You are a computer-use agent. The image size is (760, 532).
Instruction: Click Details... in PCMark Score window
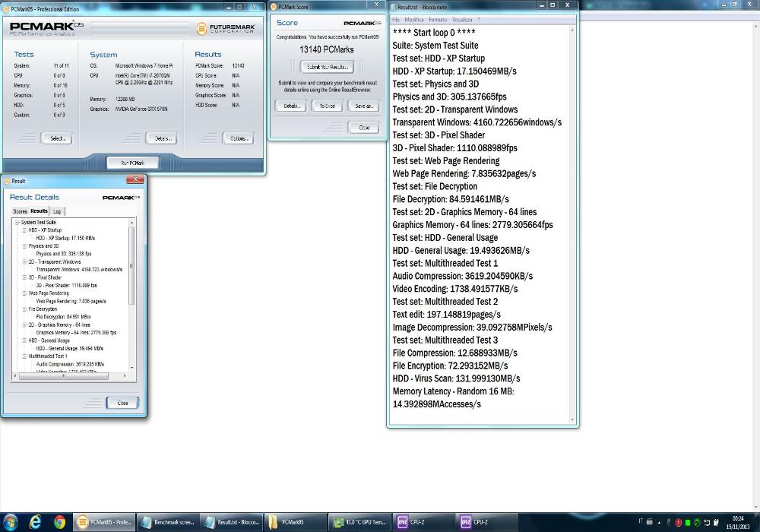tap(291, 106)
